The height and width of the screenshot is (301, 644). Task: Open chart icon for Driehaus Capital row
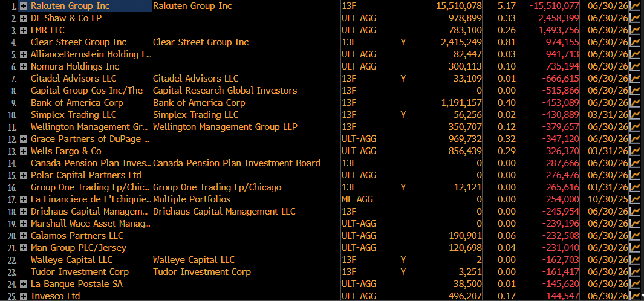[x=635, y=212]
